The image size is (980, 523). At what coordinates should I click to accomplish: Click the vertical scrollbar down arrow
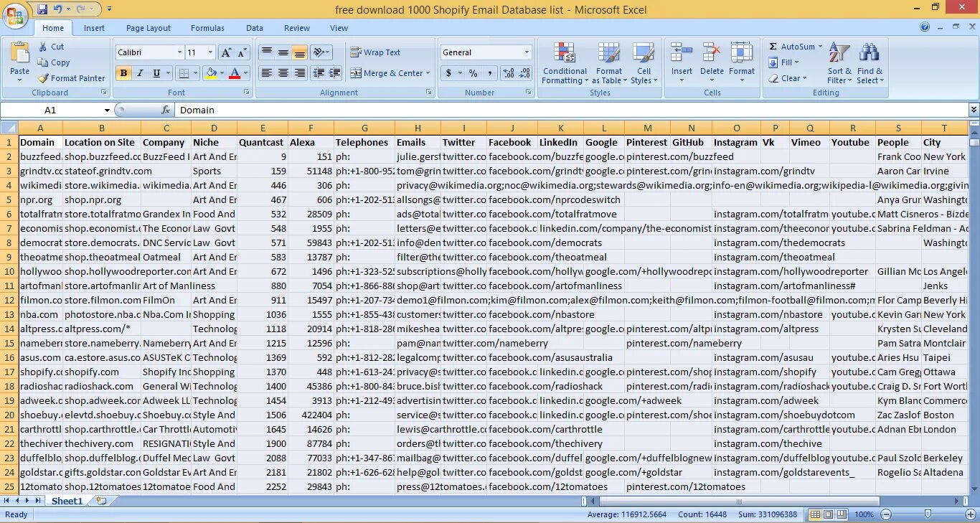tap(974, 489)
